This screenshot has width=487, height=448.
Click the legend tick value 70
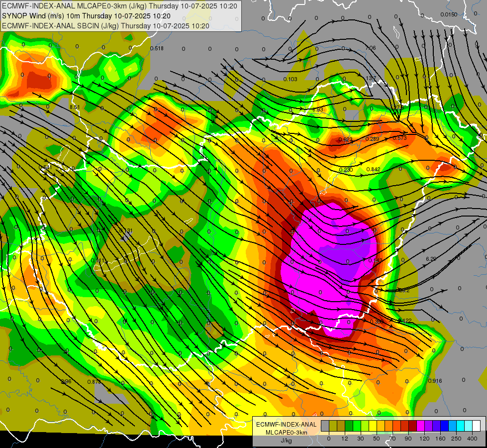(x=392, y=439)
